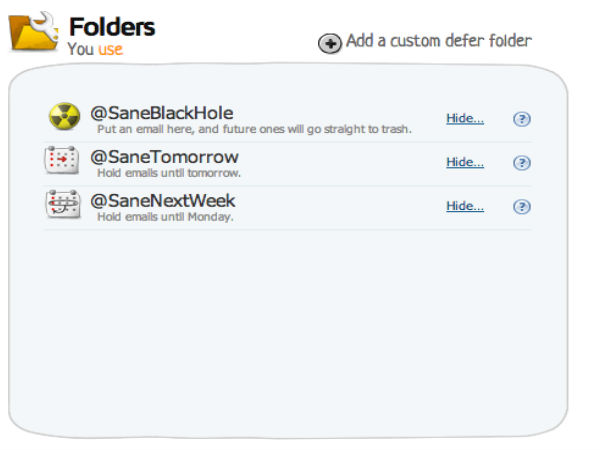The image size is (600, 450).
Task: Click the radioactive @SaneBlackHole icon
Action: coord(64,116)
